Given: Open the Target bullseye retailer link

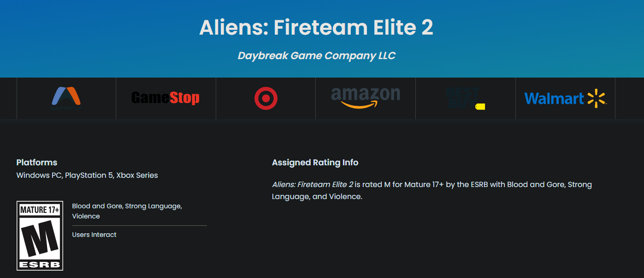Looking at the screenshot, I should pyautogui.click(x=266, y=98).
